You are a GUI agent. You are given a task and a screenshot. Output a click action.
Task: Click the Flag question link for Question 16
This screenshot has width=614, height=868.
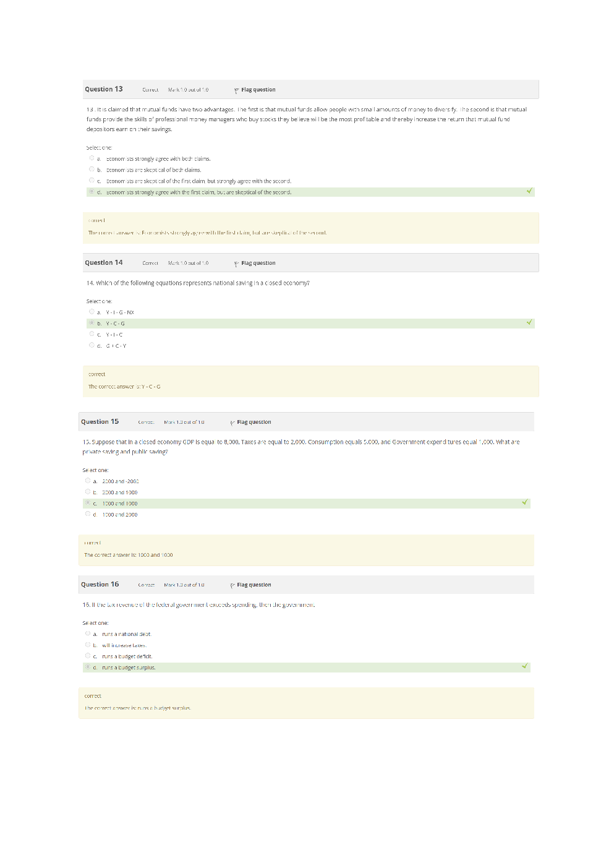[254, 585]
